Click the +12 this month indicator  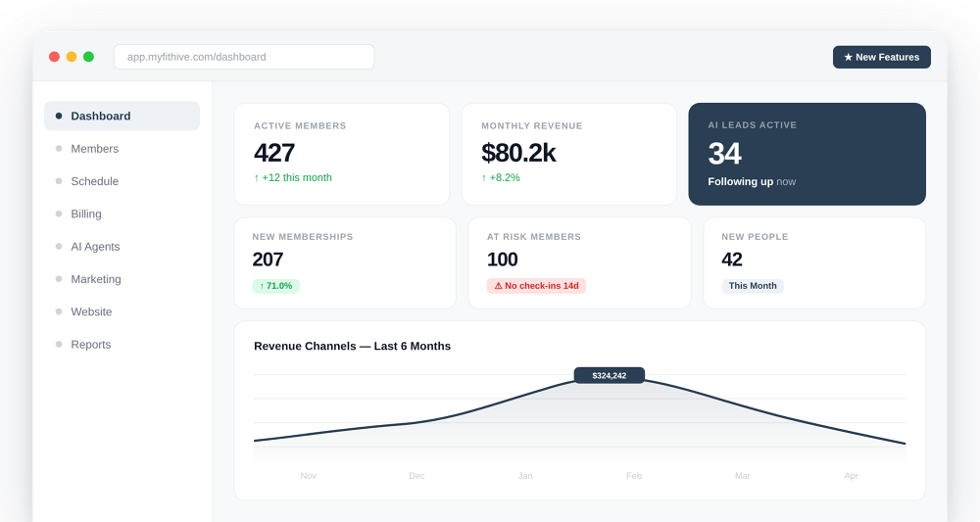(x=293, y=177)
